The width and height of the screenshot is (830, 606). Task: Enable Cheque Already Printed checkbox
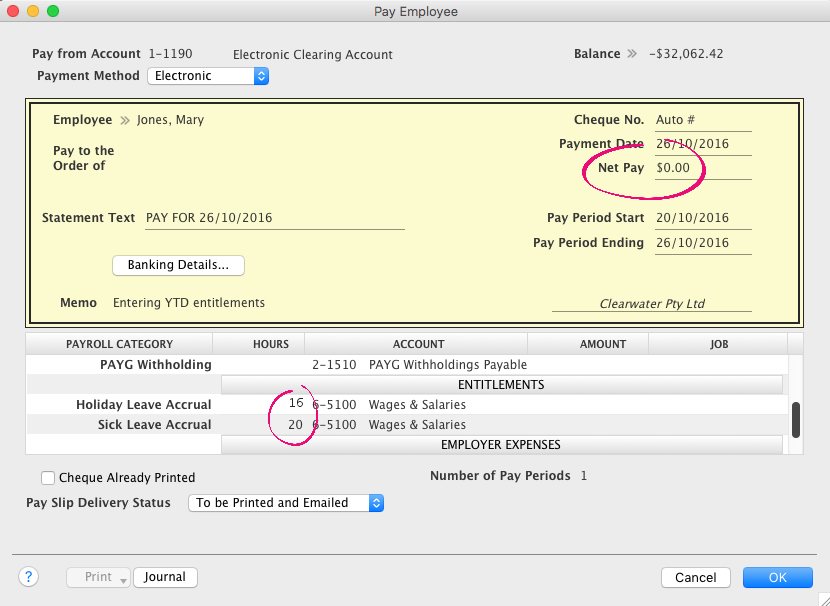point(48,478)
